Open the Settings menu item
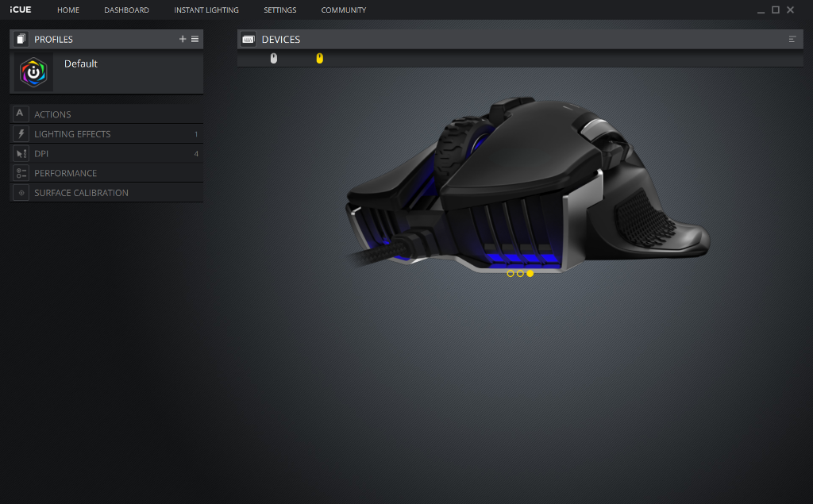The width and height of the screenshot is (813, 504). 279,10
